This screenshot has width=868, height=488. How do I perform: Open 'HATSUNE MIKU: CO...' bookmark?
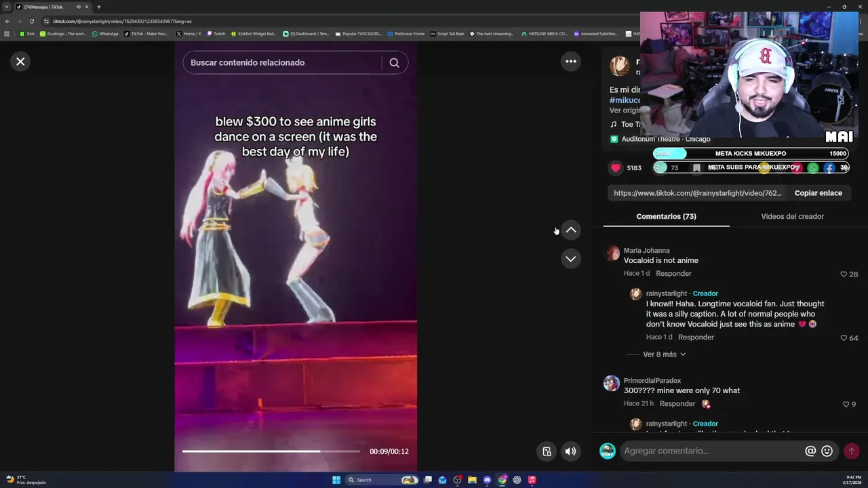(x=545, y=34)
